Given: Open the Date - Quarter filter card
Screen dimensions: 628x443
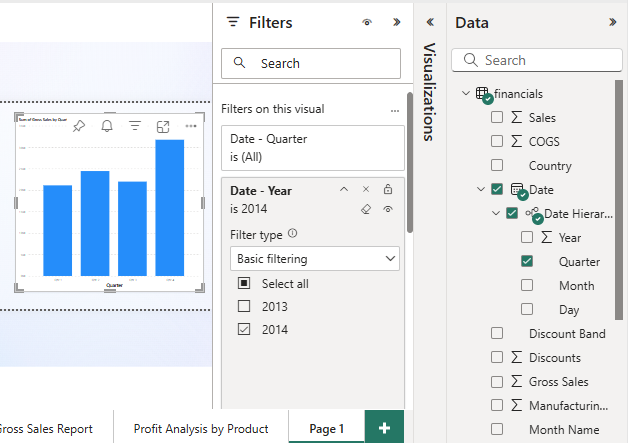Looking at the screenshot, I should [x=313, y=148].
